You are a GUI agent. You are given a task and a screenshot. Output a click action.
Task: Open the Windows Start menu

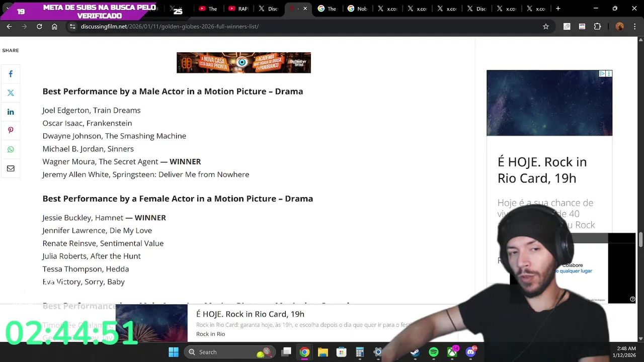point(174,352)
